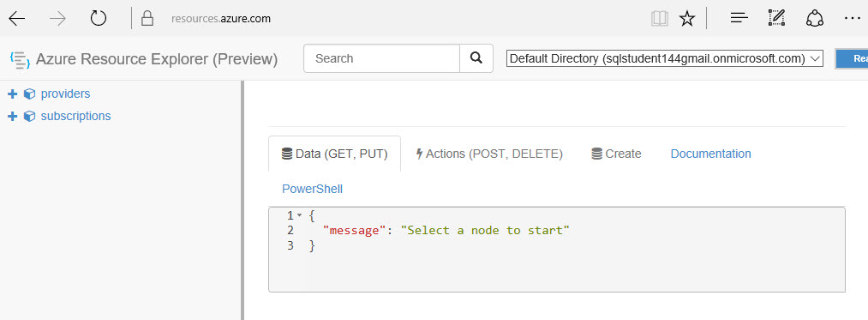Open the Default Directory dropdown
Screen dimensions: 868x320
665,58
